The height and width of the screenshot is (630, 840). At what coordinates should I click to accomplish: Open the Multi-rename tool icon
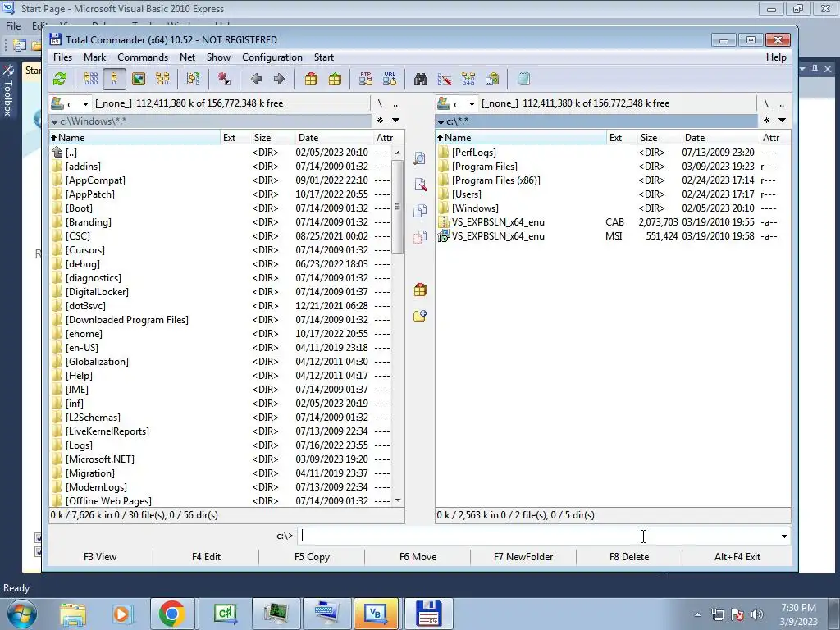click(x=444, y=80)
